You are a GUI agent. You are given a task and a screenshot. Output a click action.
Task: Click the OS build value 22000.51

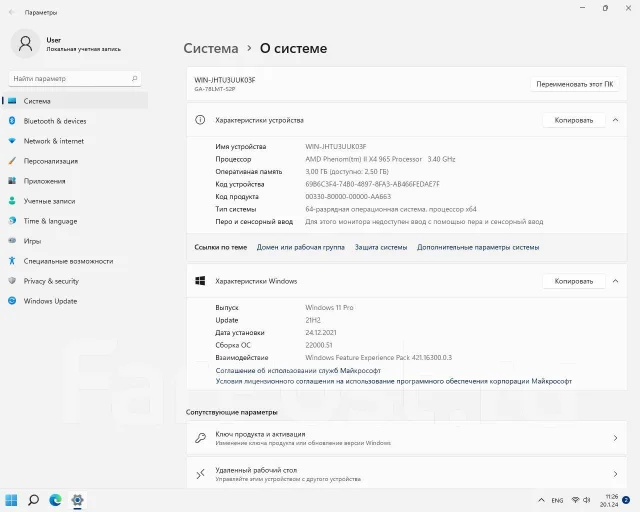click(319, 345)
